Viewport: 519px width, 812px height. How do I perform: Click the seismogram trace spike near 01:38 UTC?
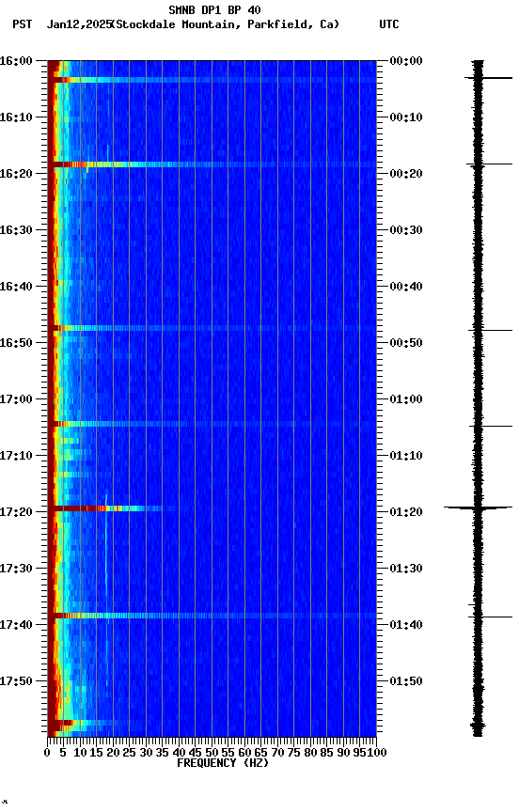pos(490,617)
